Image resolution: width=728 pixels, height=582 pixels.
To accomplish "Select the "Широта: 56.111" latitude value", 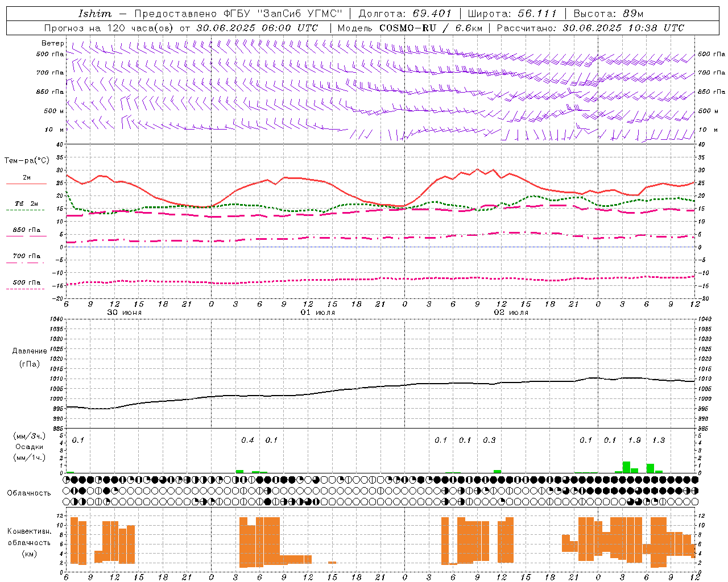I will 512,14.
